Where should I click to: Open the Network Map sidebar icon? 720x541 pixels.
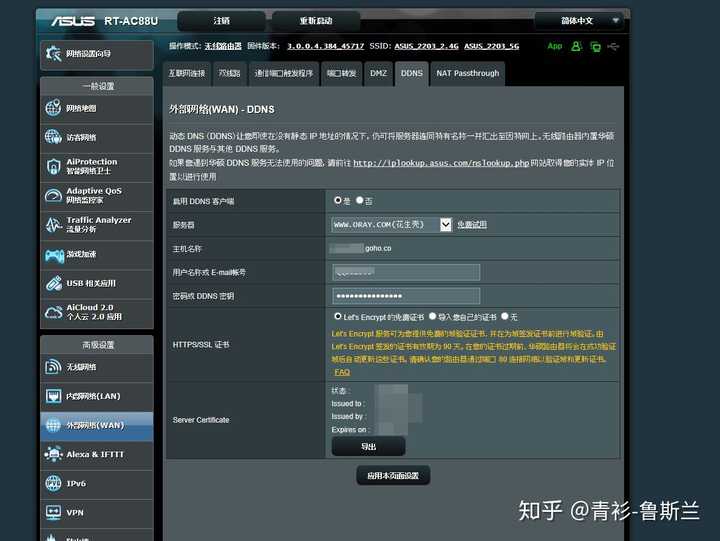tap(53, 108)
